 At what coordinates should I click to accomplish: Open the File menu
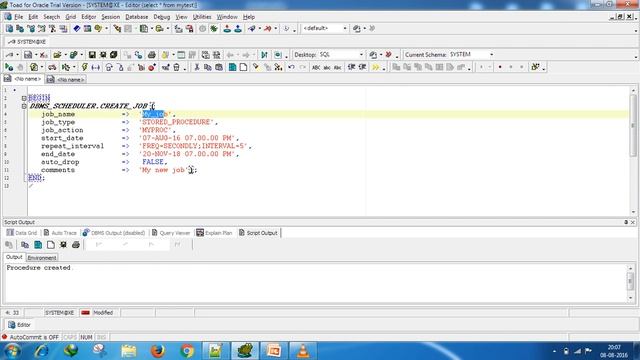pyautogui.click(x=18, y=17)
